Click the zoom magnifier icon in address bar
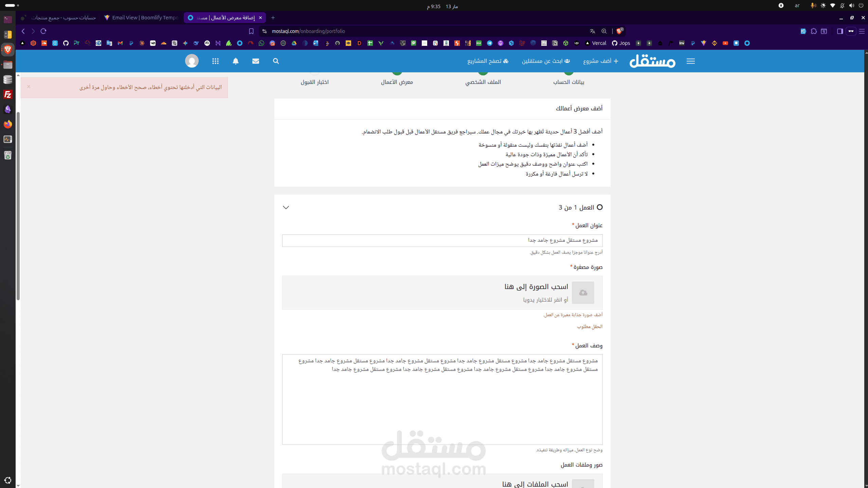 [604, 31]
